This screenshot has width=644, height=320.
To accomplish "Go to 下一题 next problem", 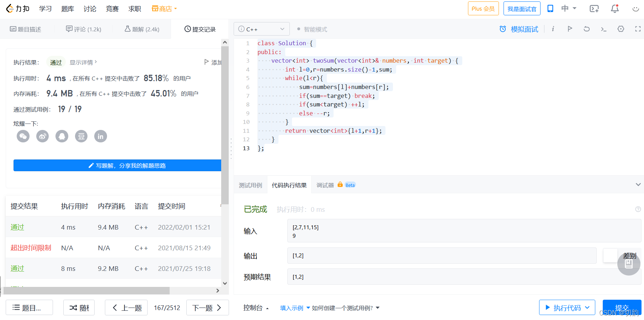I will 208,308.
